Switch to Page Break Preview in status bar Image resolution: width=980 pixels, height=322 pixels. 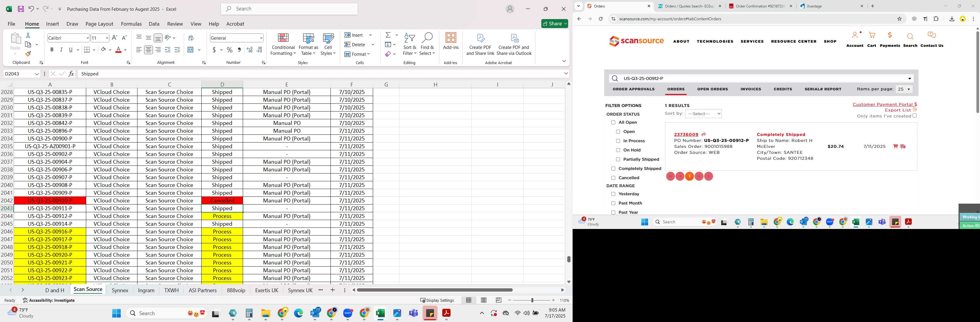click(498, 300)
